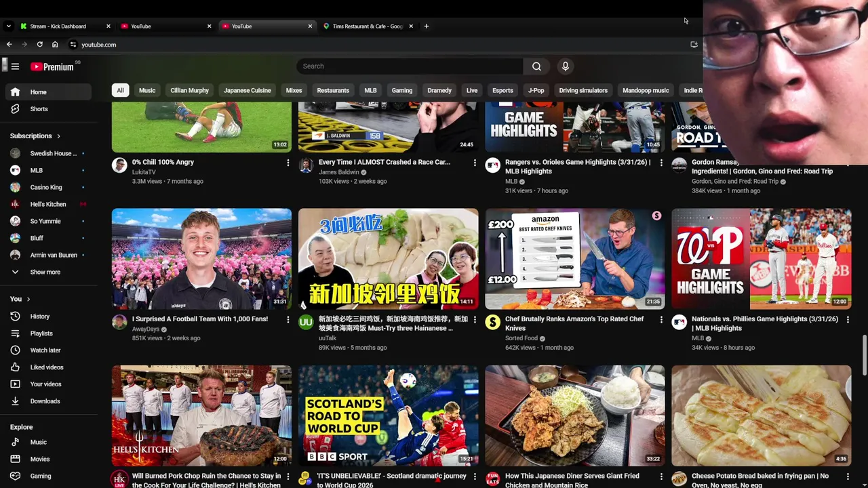Select the Cillian Murphy filter chip
The height and width of the screenshot is (488, 868).
(189, 90)
